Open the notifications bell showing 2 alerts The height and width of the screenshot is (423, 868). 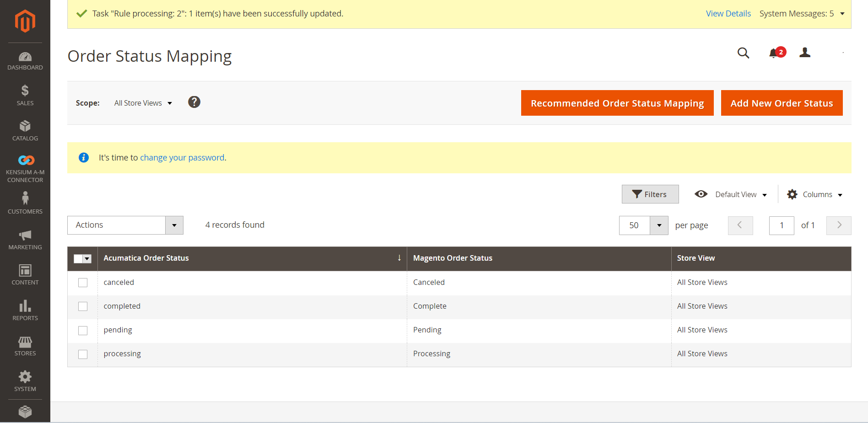click(775, 54)
